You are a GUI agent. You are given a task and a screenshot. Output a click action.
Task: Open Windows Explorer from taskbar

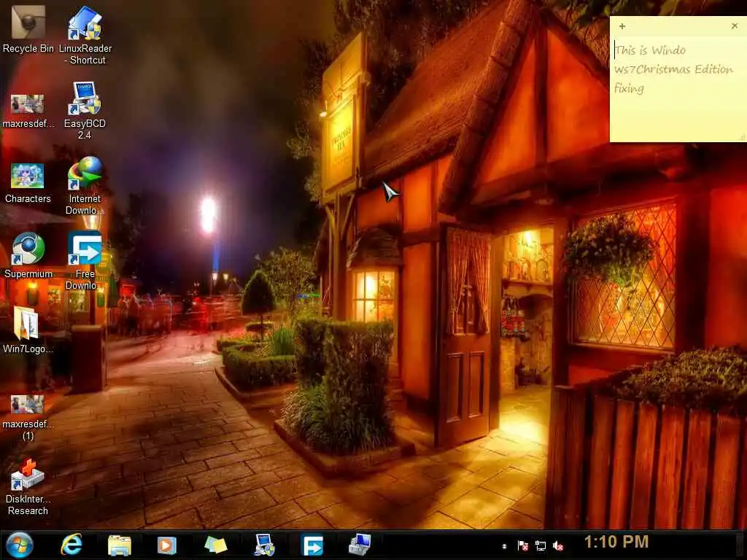click(119, 545)
